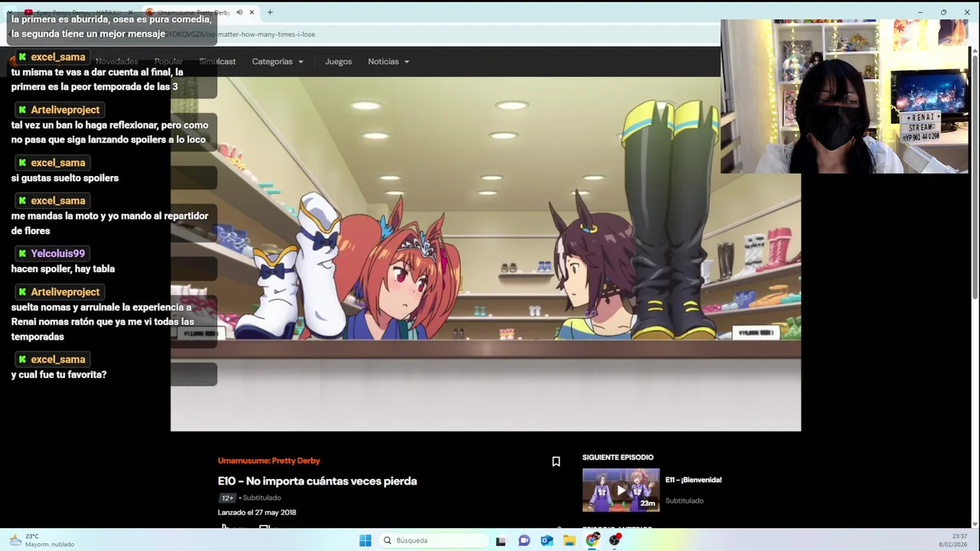Click the 12+ age rating badge
This screenshot has height=551, width=980.
click(x=227, y=497)
